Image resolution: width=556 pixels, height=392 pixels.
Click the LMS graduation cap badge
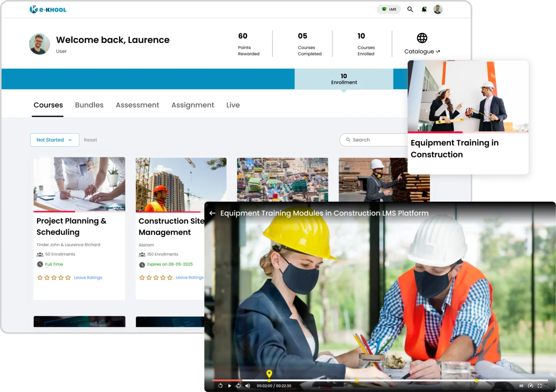coord(389,9)
